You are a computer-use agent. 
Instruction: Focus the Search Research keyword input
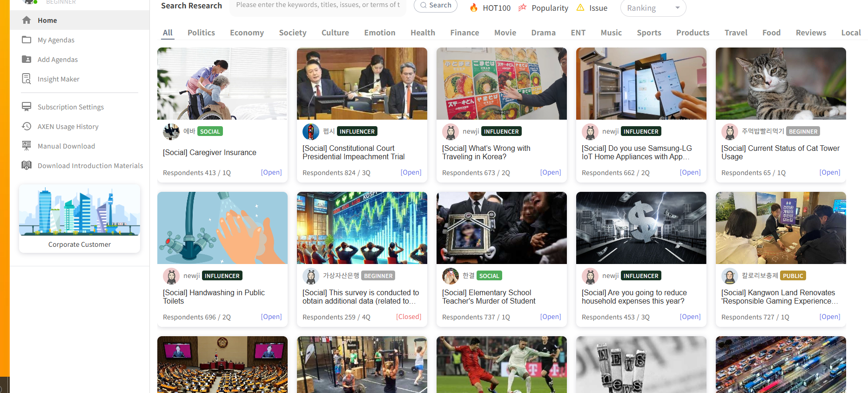318,6
